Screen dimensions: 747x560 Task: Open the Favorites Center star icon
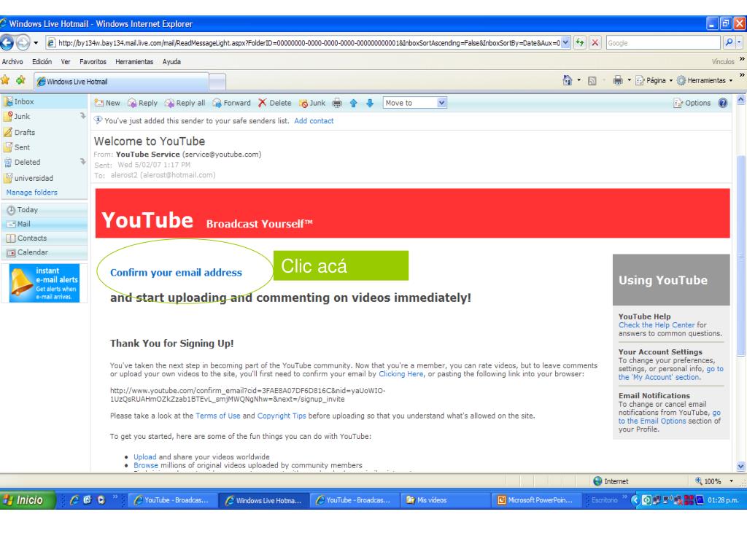point(5,80)
